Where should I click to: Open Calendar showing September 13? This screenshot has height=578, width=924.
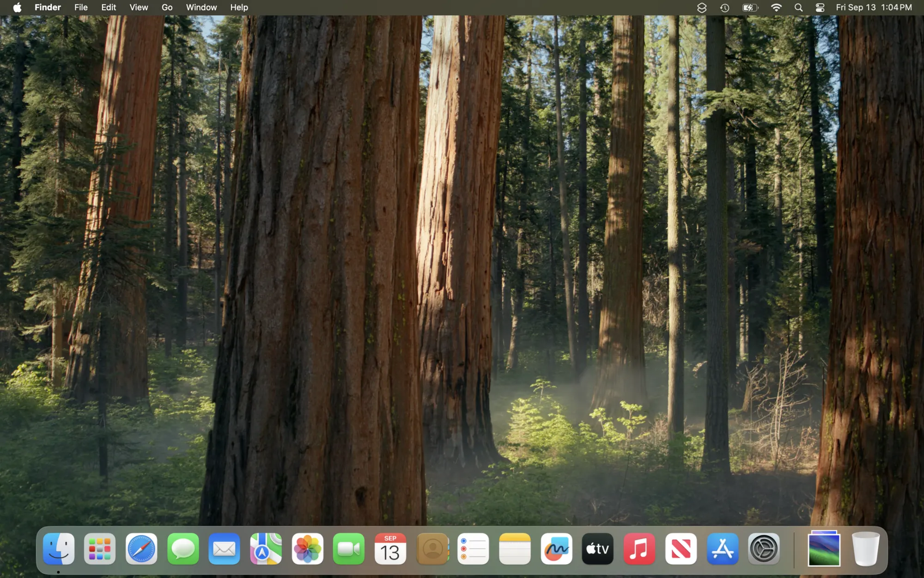pos(390,549)
